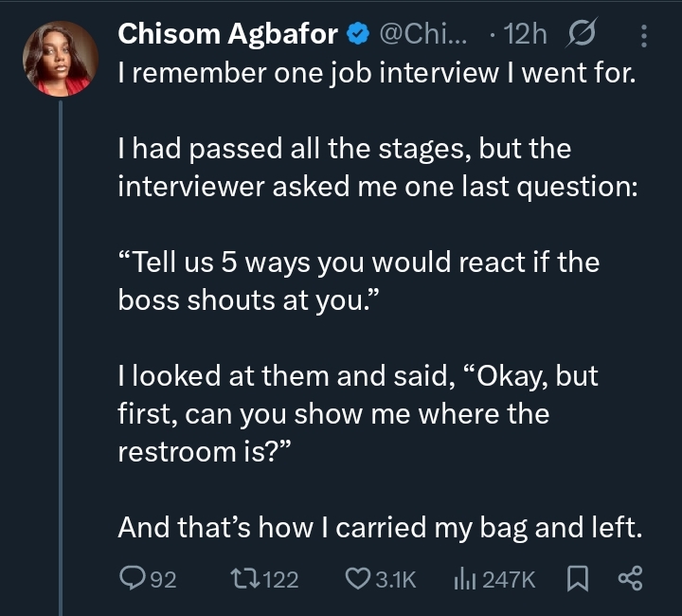Open the three-dot more options menu
The width and height of the screenshot is (682, 616).
tap(646, 36)
